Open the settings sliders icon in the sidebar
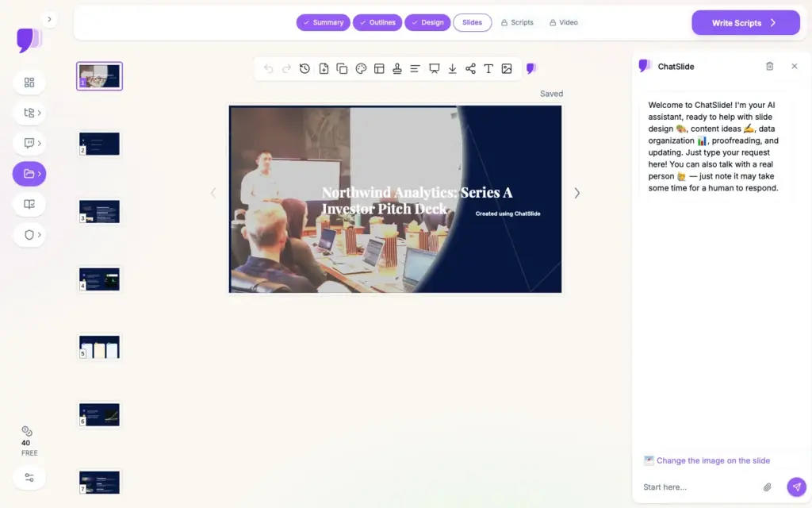The width and height of the screenshot is (812, 508). tap(29, 477)
